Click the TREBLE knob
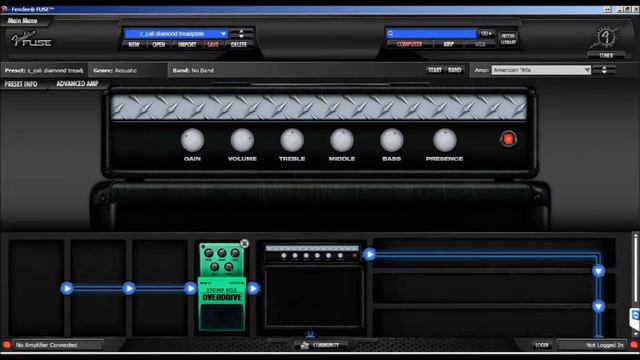This screenshot has width=640, height=360. click(292, 140)
